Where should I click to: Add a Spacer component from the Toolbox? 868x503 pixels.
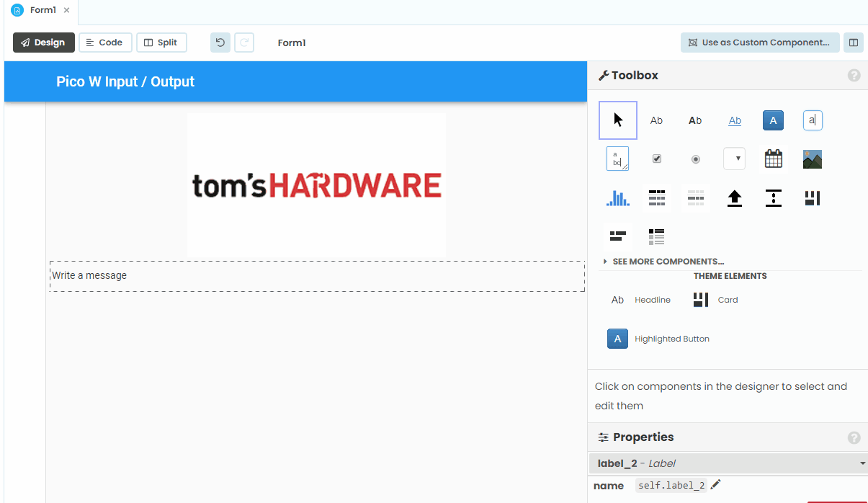(773, 197)
